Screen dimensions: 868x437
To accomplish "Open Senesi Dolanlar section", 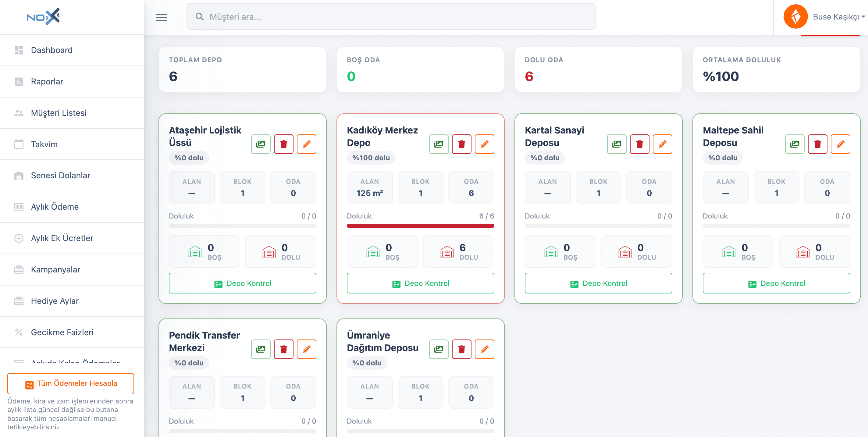I will 72,176.
